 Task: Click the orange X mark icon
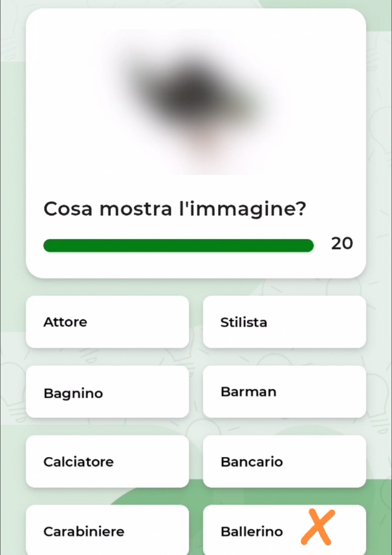(317, 527)
